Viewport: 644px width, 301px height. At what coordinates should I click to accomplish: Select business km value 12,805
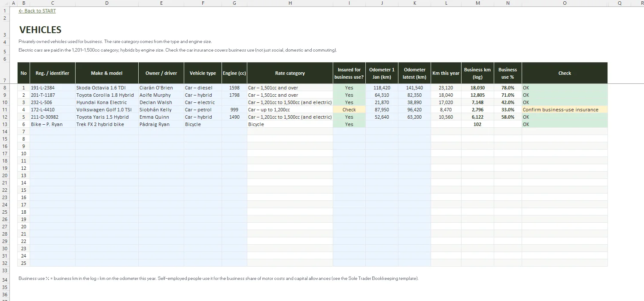(x=477, y=95)
